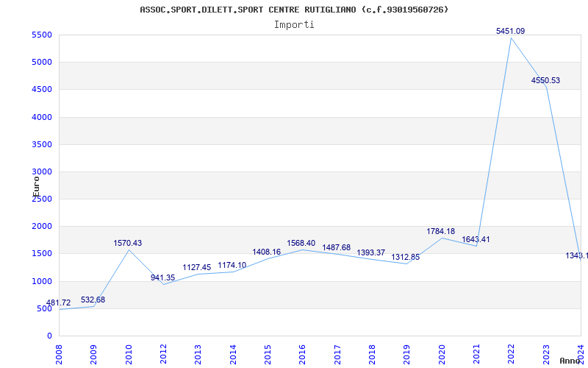Viewport: 588px width, 368px height.
Task: Click the 2000 y-axis tick label
Action: coord(42,227)
